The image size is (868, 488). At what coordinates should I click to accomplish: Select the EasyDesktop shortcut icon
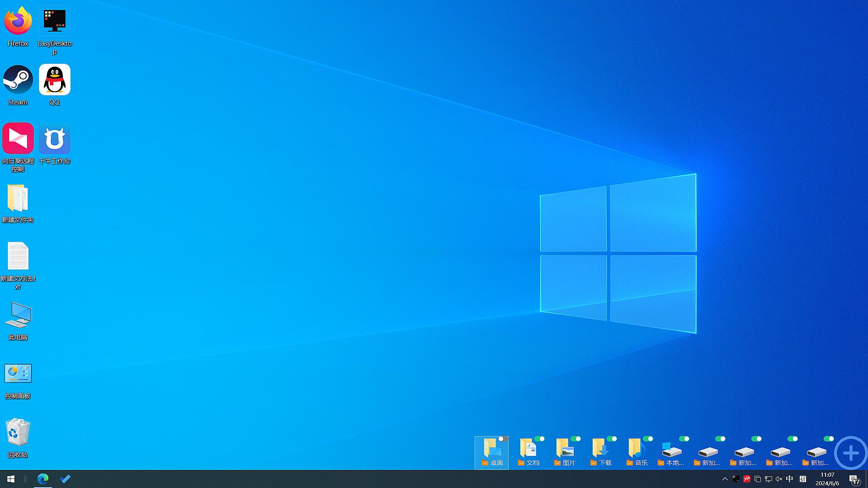click(54, 21)
